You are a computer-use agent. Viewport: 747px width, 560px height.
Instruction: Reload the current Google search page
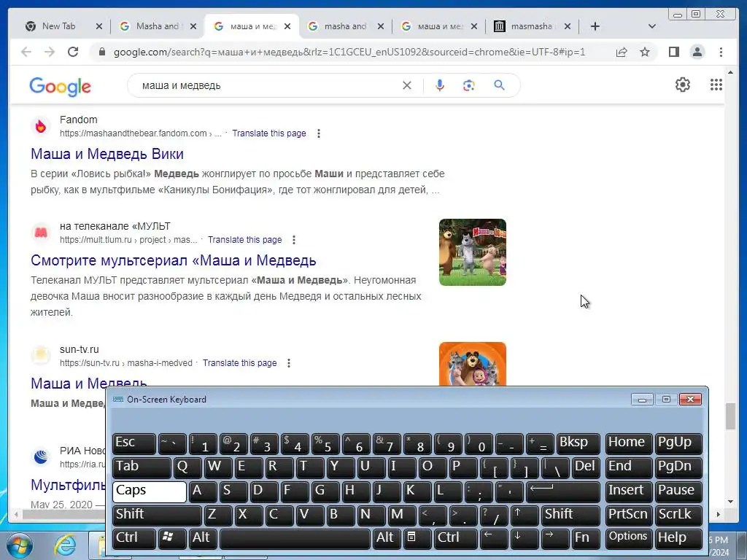tap(73, 52)
